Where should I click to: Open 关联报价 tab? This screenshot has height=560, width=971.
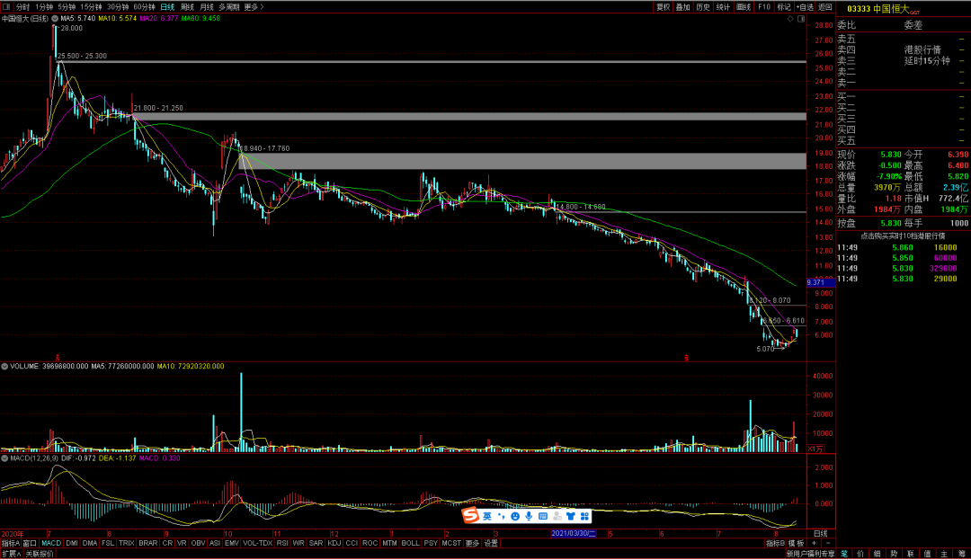click(x=40, y=553)
